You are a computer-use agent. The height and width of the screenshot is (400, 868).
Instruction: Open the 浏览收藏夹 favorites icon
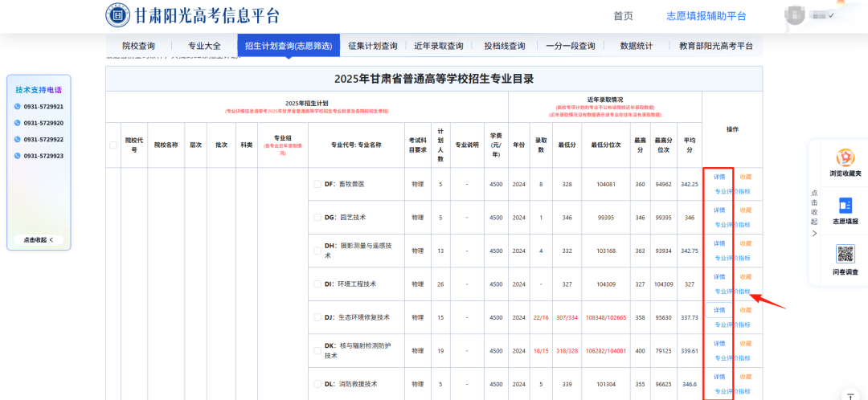pos(845,157)
